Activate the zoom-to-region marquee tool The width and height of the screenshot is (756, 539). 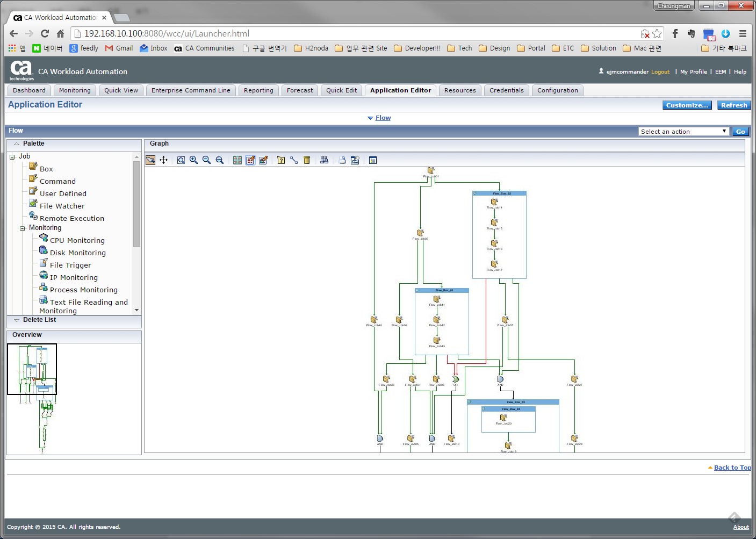181,160
